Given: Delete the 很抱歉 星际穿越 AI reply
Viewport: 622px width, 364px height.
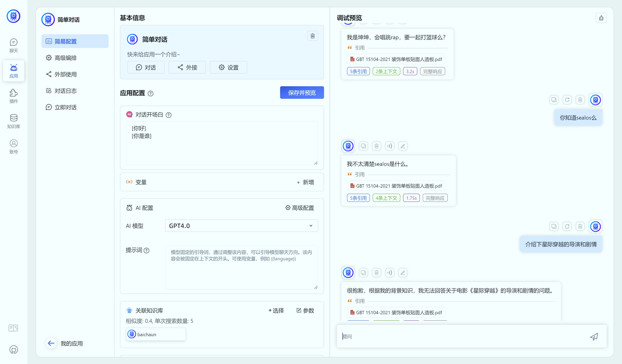Looking at the screenshot, I should (376, 273).
